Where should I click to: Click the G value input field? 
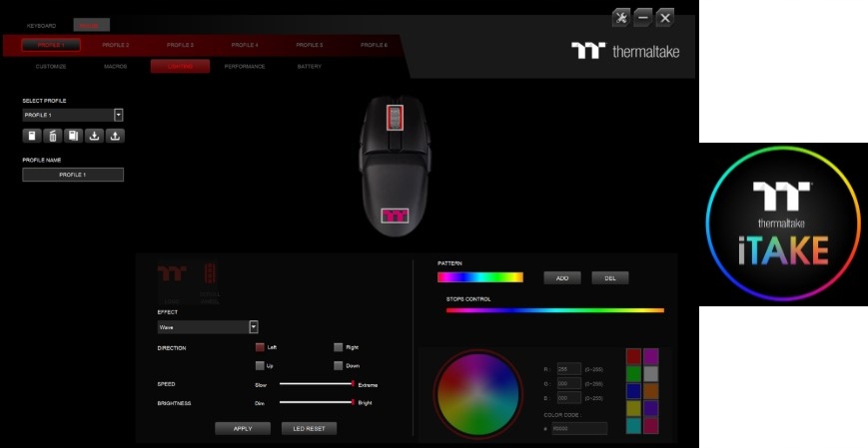(569, 383)
